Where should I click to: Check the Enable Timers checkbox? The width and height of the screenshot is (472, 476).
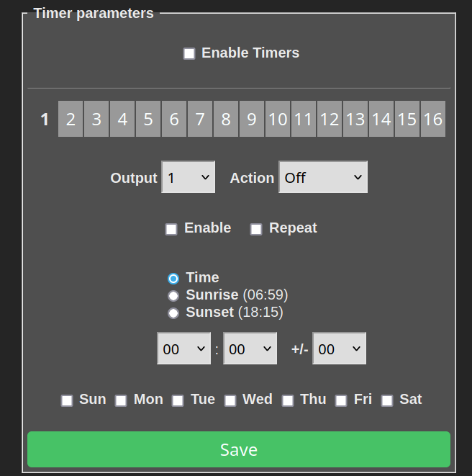coord(189,54)
